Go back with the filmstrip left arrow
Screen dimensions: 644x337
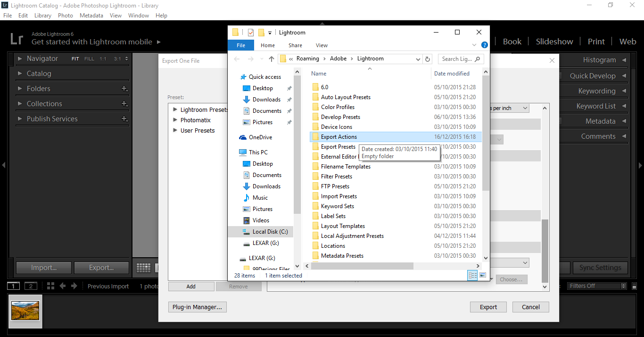62,286
